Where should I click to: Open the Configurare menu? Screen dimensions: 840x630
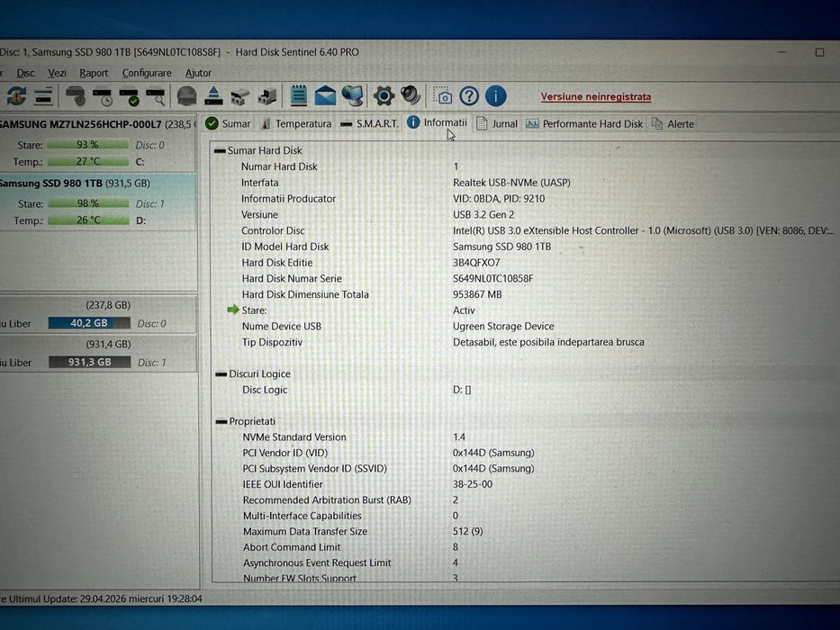[146, 73]
